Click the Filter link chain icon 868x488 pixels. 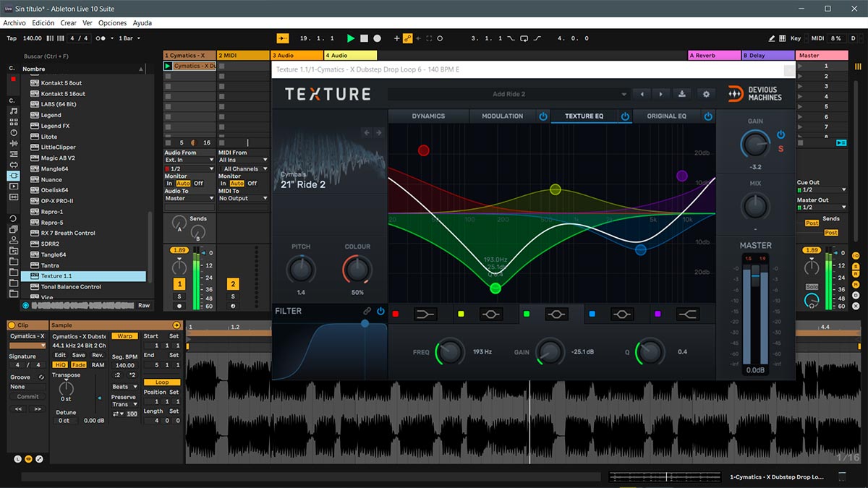[367, 311]
